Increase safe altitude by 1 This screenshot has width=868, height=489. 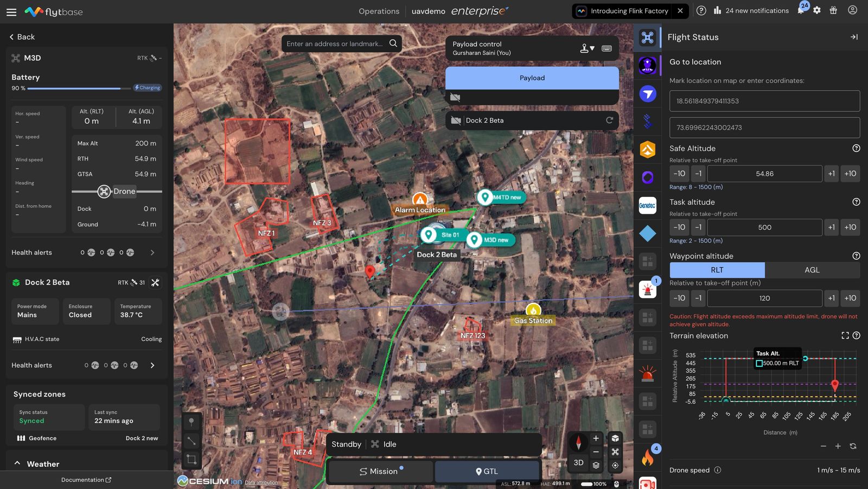pos(831,174)
